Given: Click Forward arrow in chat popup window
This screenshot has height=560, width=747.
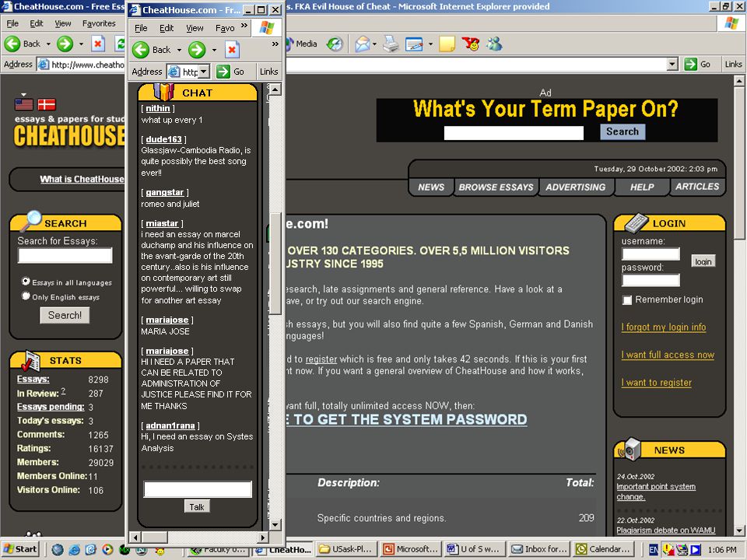Looking at the screenshot, I should [x=197, y=50].
